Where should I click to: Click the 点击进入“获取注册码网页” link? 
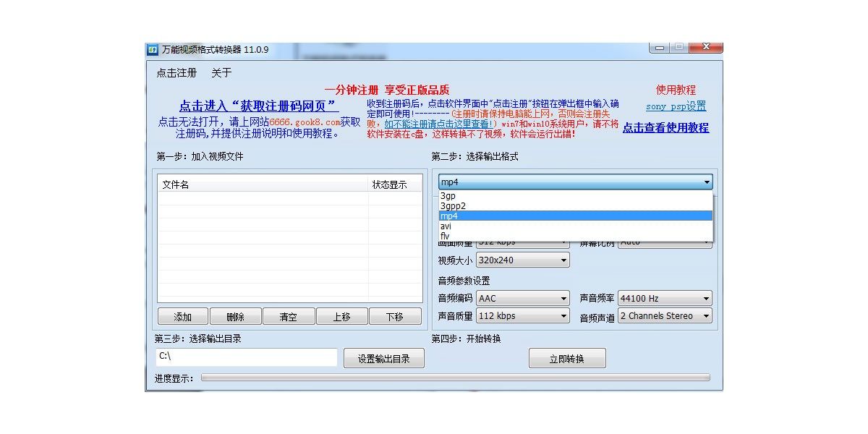tap(258, 106)
